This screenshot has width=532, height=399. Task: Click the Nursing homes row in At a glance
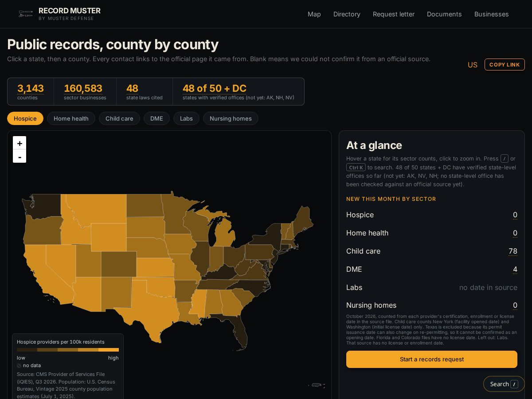pos(432,305)
